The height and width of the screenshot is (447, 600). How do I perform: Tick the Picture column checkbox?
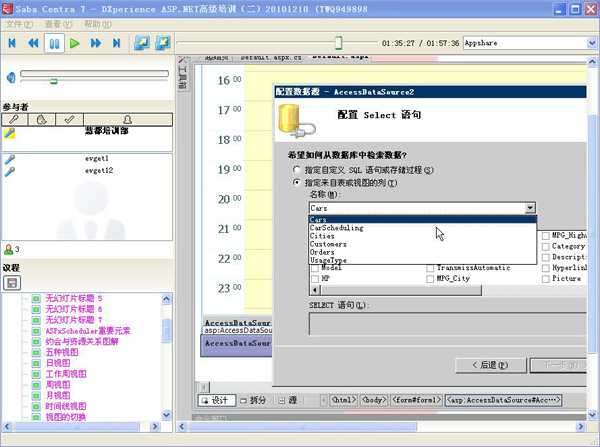(x=545, y=278)
